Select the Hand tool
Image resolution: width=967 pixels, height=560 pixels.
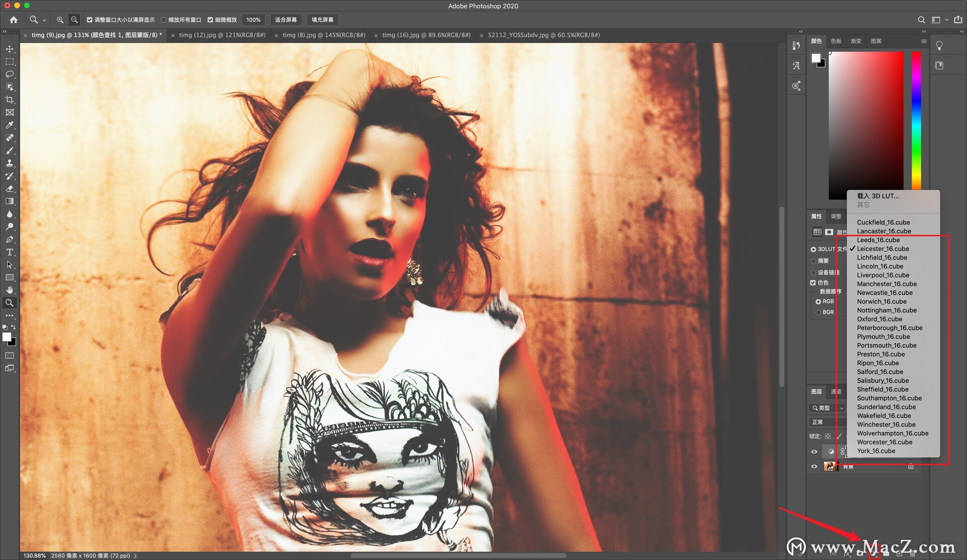click(10, 290)
